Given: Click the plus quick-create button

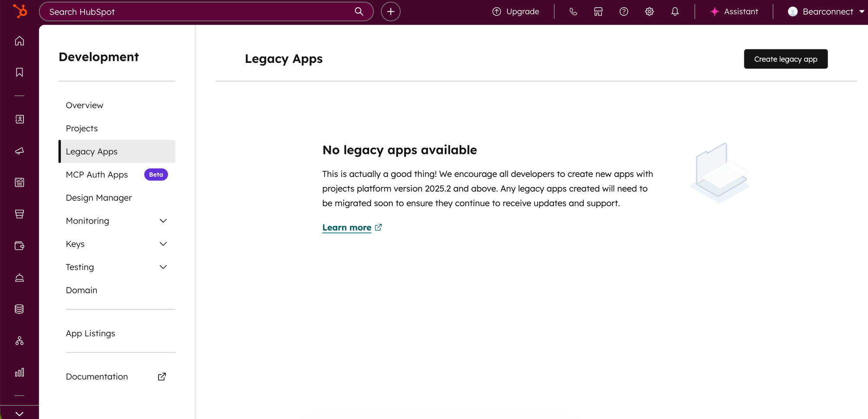Looking at the screenshot, I should (391, 12).
